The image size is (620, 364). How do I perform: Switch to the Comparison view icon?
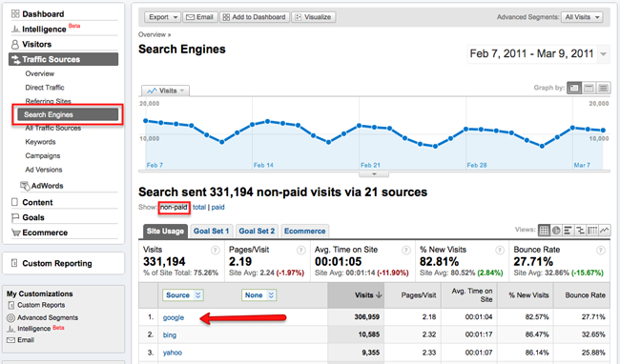coord(580,231)
